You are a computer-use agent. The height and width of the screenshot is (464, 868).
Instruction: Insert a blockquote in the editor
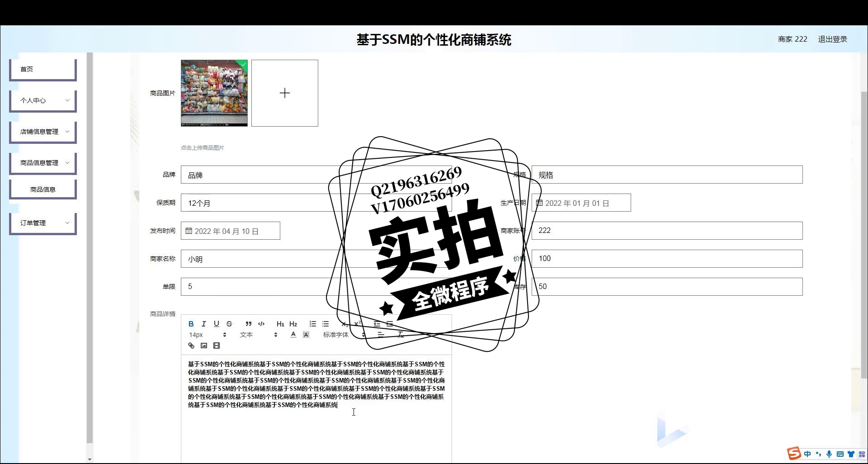click(x=248, y=324)
